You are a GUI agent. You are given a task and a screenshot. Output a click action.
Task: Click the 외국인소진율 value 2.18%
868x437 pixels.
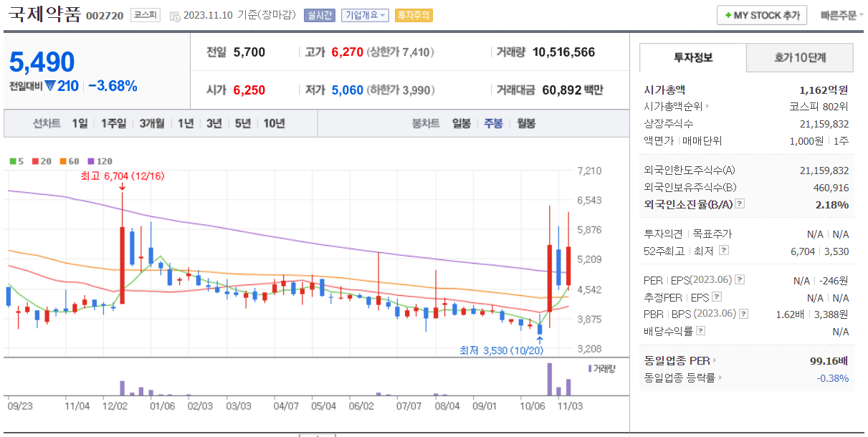(832, 205)
